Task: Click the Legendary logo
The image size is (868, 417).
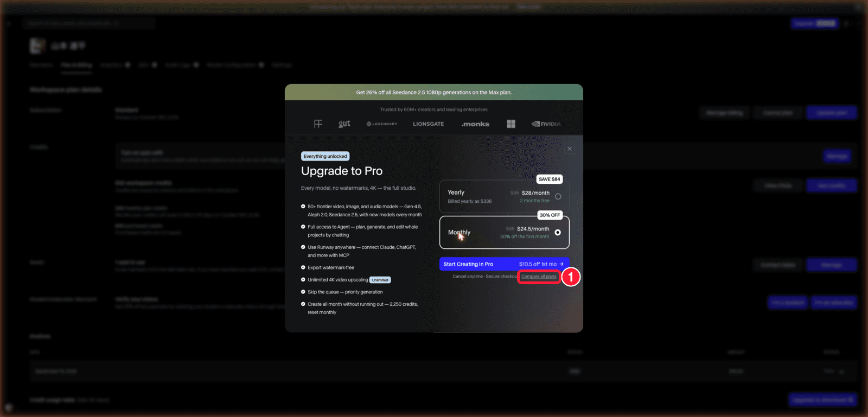Action: pos(382,124)
